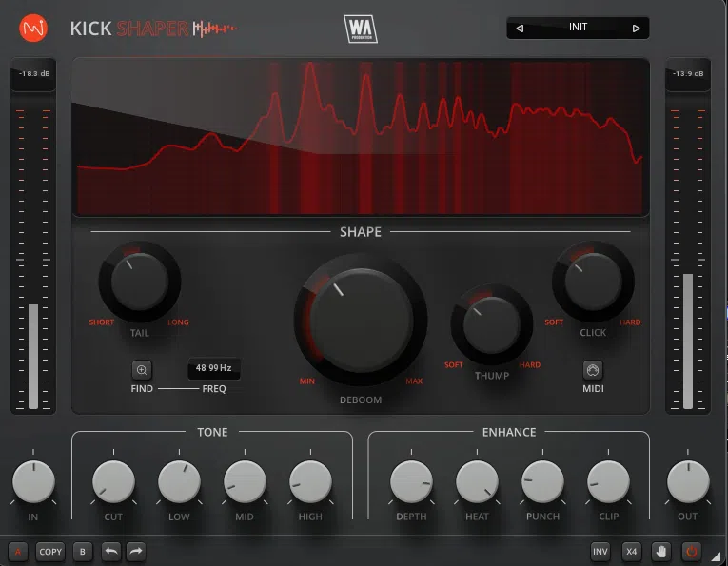Click the HARD label beside THUMP
The height and width of the screenshot is (566, 728).
(530, 364)
